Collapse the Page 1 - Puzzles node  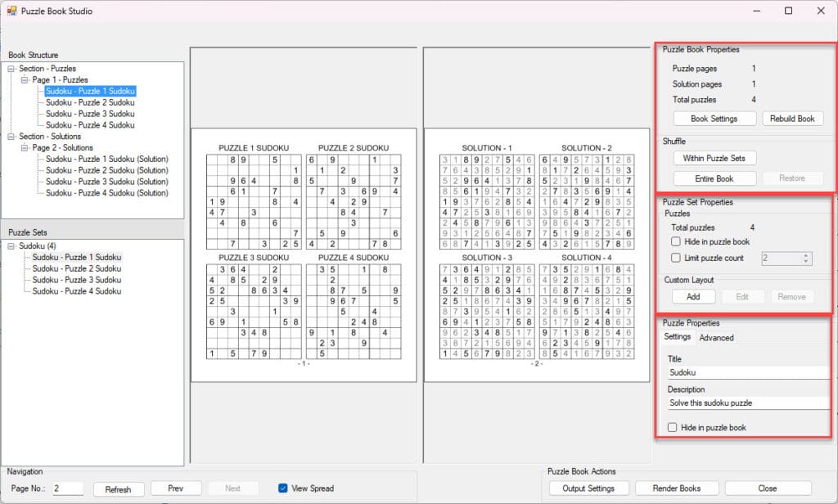pos(25,80)
